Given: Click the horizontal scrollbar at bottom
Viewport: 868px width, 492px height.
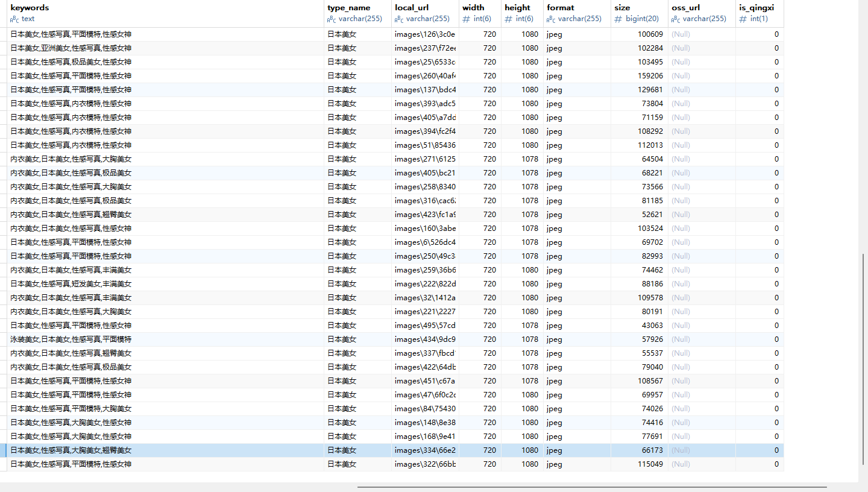Looking at the screenshot, I should point(592,487).
